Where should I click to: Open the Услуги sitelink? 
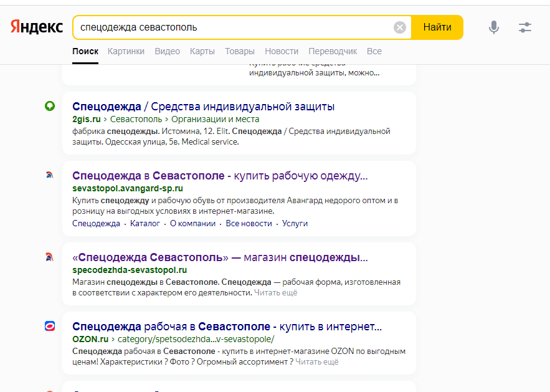pos(295,223)
